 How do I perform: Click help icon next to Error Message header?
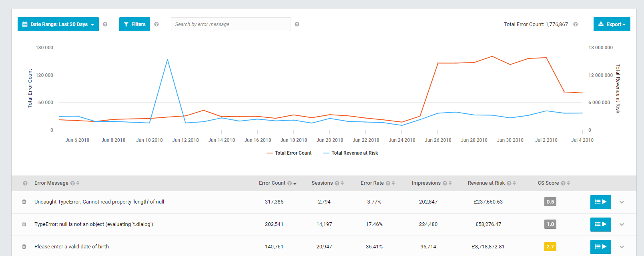(x=72, y=183)
